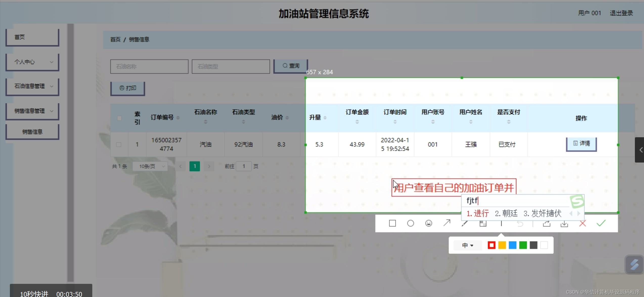Confirm screenshot with green checkmark
The width and height of the screenshot is (644, 297).
click(601, 223)
